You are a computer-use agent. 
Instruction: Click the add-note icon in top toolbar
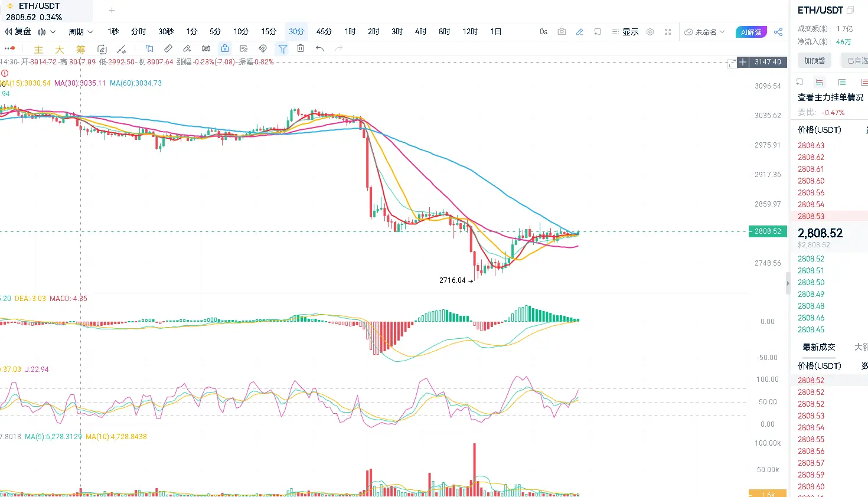(x=598, y=32)
